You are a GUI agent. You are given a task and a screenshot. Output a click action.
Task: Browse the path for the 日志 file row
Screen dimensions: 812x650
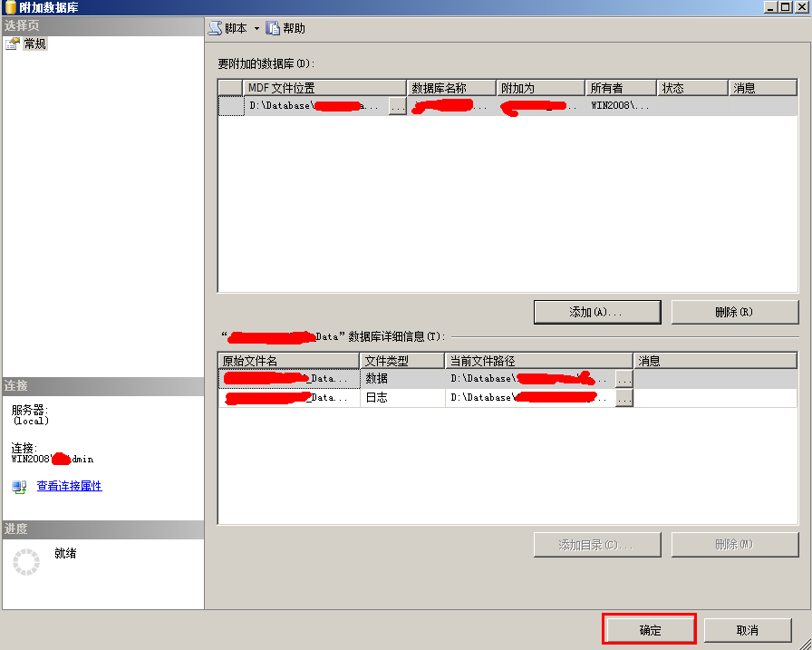(x=623, y=398)
